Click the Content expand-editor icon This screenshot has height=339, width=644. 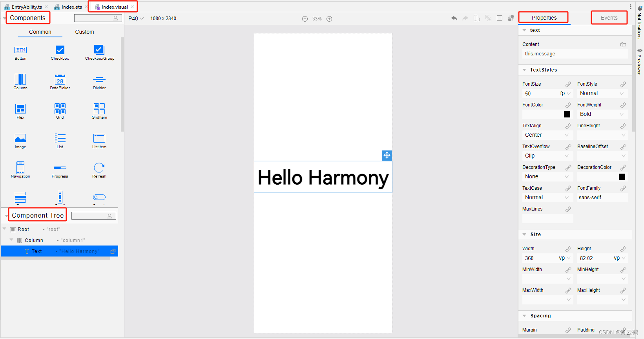coord(623,45)
